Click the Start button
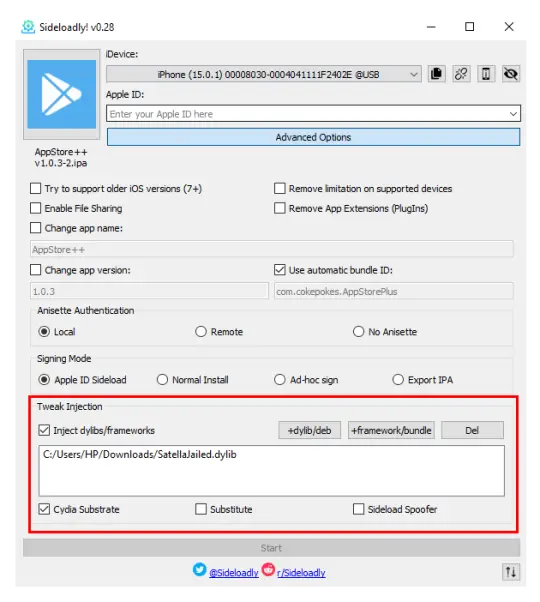 click(x=271, y=548)
